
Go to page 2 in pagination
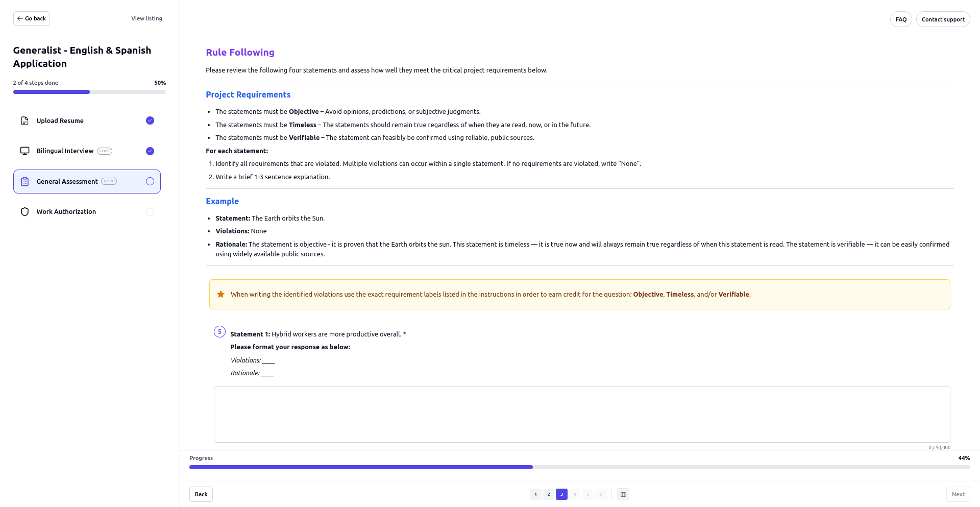click(x=549, y=494)
